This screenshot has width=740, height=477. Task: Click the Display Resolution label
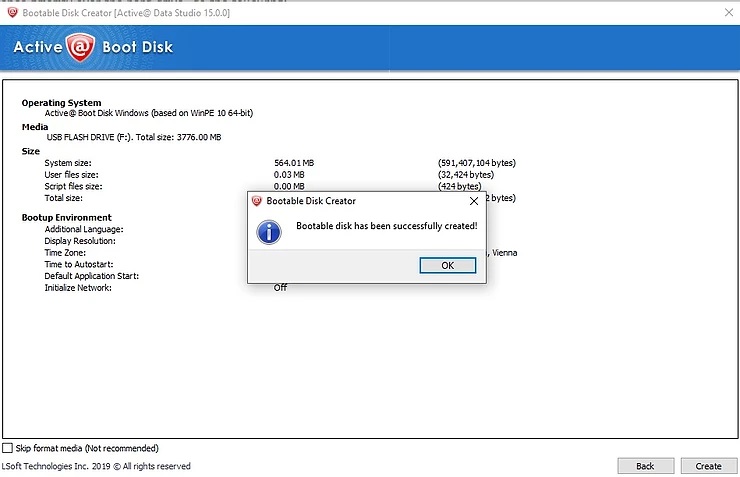[x=80, y=241]
